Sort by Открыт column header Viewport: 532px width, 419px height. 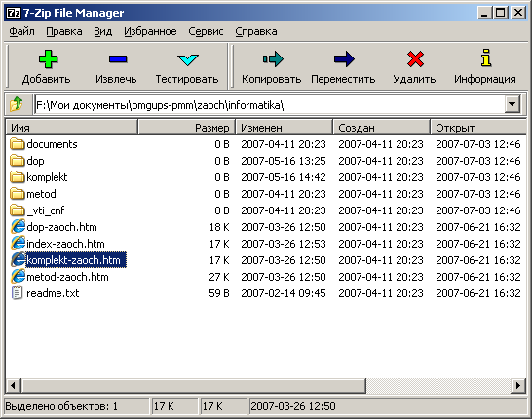click(x=478, y=128)
